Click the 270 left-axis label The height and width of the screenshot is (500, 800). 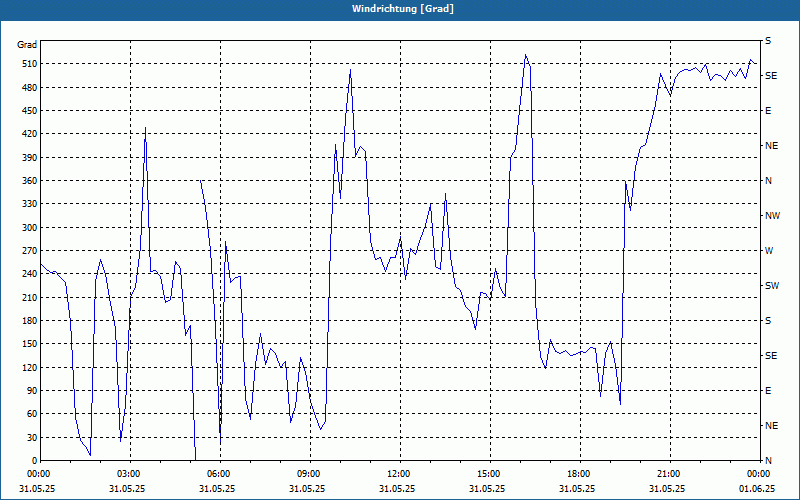point(29,251)
